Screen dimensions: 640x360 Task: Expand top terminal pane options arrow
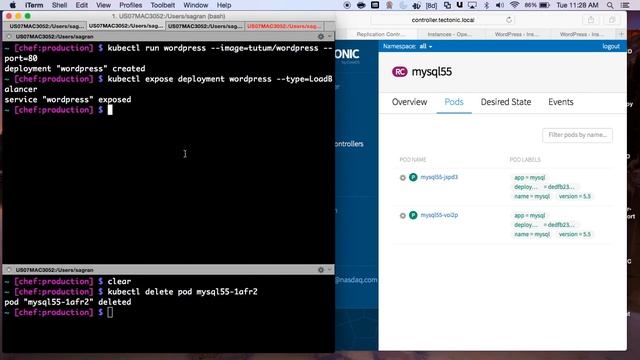329,37
